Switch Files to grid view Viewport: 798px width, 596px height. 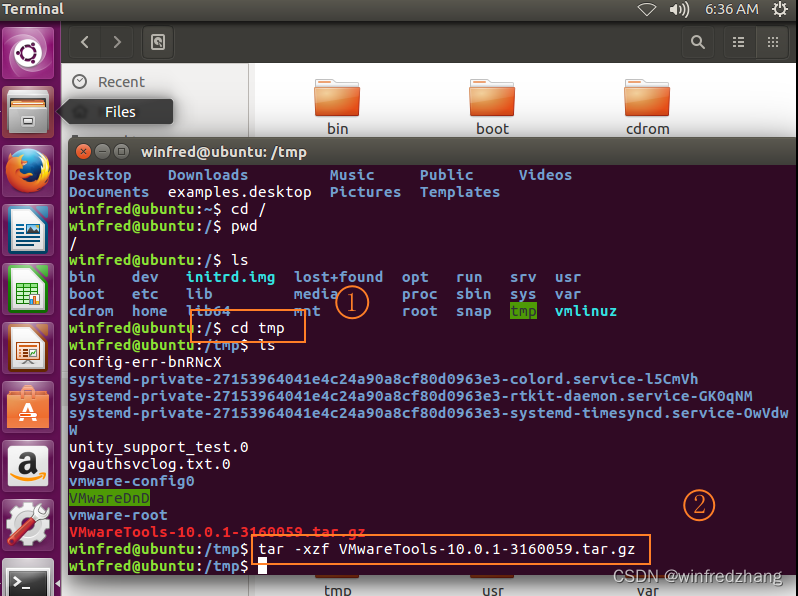click(x=773, y=42)
